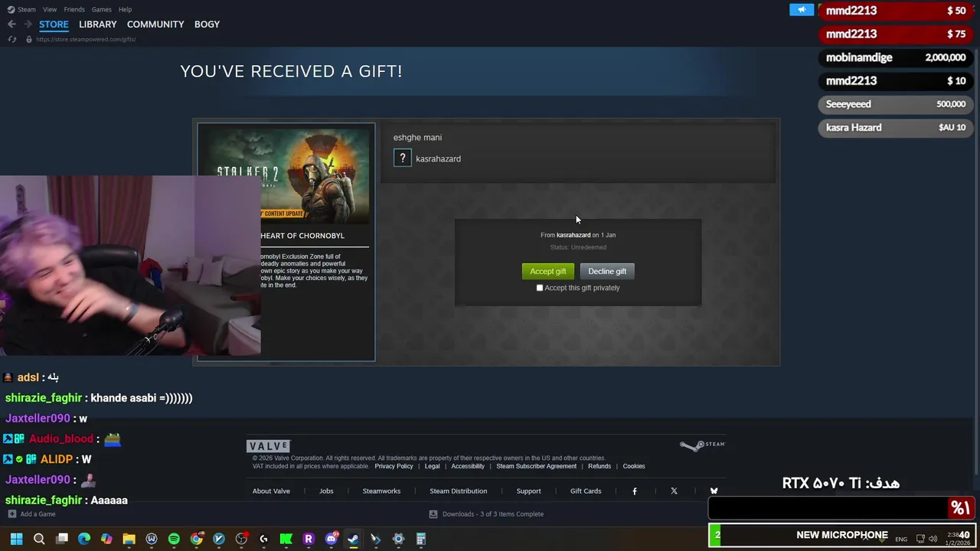The width and height of the screenshot is (980, 551).
Task: Switch to the COMMUNITY tab
Action: tap(155, 24)
